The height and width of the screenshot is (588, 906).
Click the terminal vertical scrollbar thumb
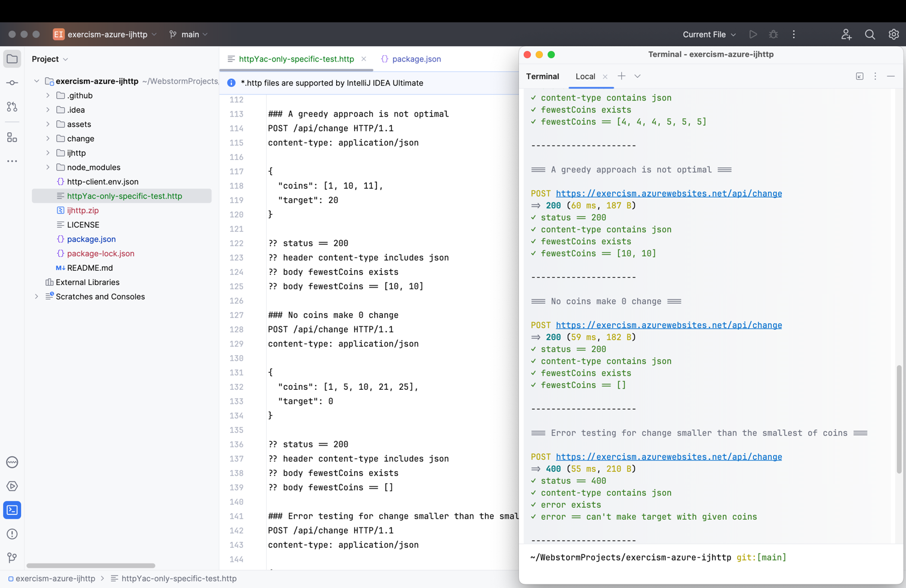coord(899,419)
